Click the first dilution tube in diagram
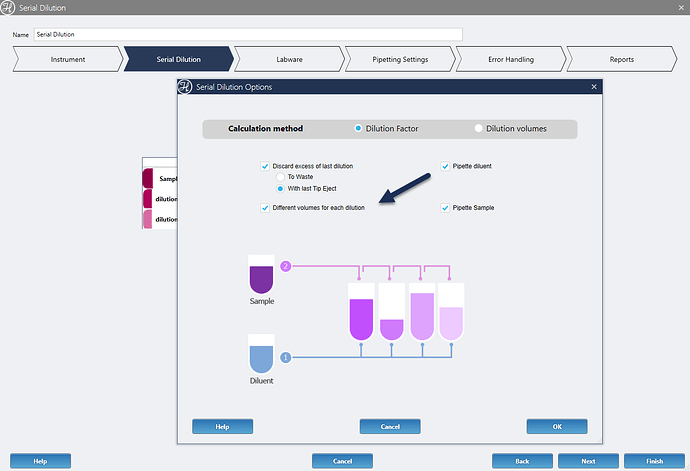 click(x=361, y=312)
